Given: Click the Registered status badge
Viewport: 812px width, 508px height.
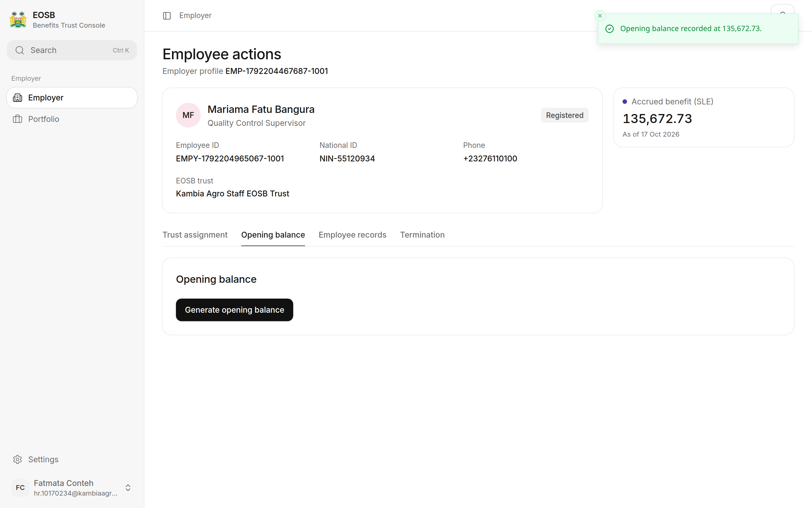Looking at the screenshot, I should [564, 115].
